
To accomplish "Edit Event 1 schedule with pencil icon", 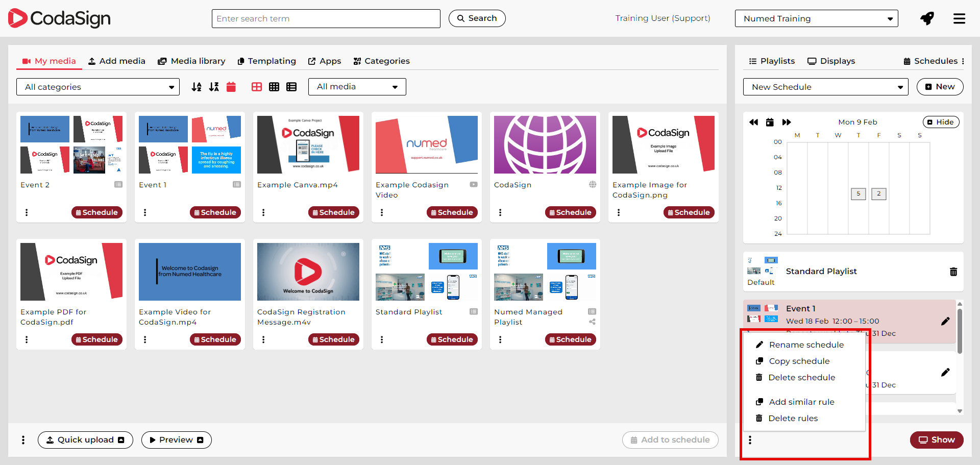I will (945, 321).
